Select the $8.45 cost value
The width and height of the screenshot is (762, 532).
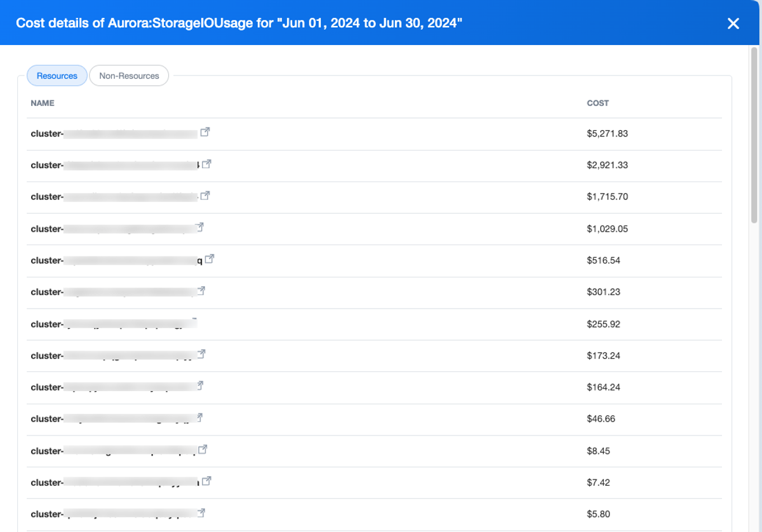click(x=598, y=451)
